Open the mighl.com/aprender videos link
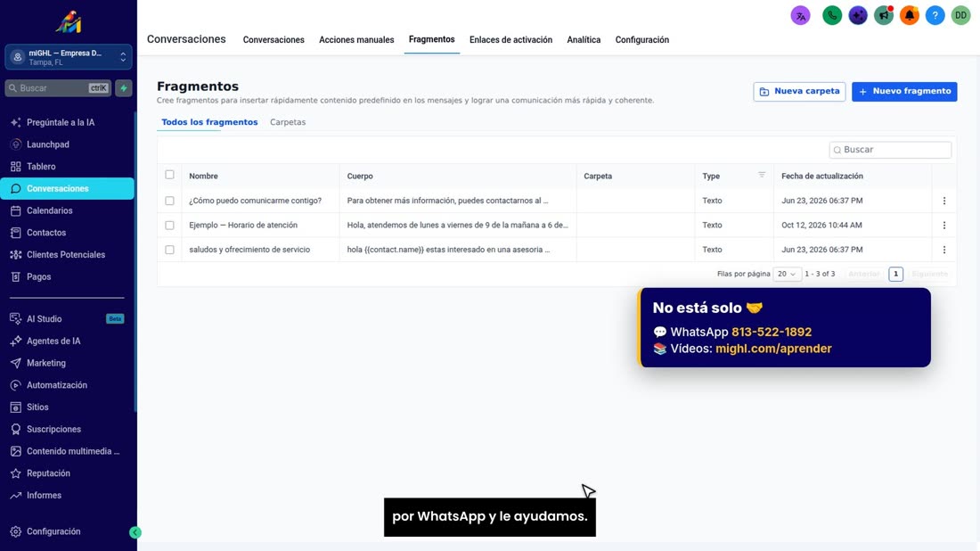 point(773,349)
